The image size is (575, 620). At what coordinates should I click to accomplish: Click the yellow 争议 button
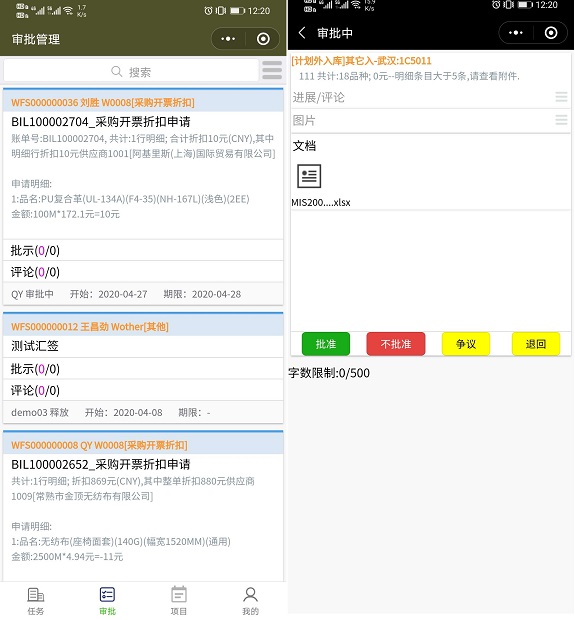pos(466,344)
